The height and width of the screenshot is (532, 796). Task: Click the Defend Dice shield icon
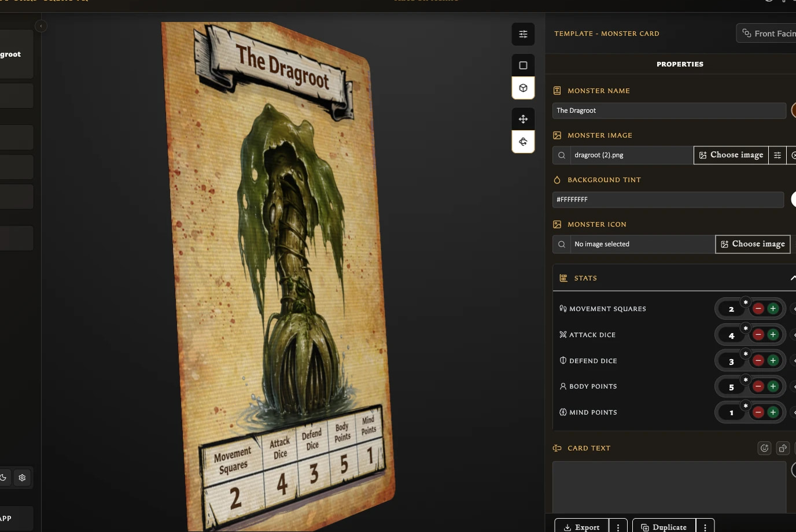point(563,360)
